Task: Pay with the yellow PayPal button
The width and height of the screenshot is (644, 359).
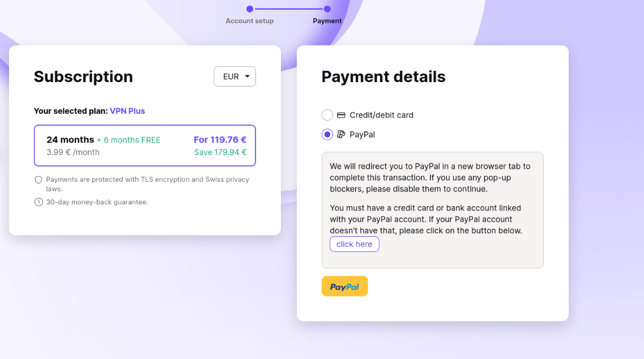Action: [x=344, y=287]
